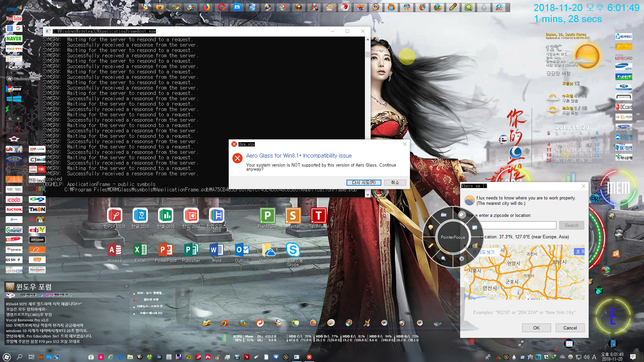Activate the light bulb spotlight in PointerFocus wheel
This screenshot has width=644, height=362.
pyautogui.click(x=431, y=227)
